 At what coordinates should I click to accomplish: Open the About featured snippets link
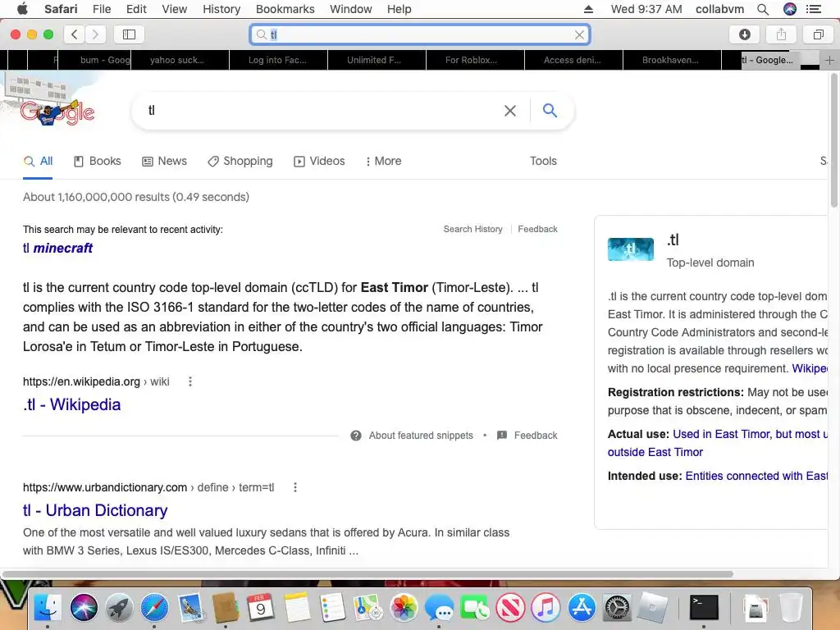pos(421,436)
